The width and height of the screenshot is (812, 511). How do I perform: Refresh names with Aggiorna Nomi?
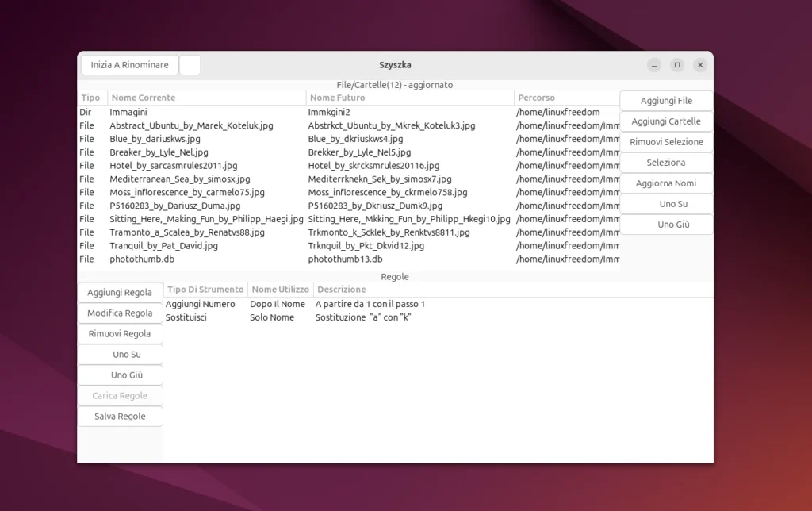click(x=665, y=183)
